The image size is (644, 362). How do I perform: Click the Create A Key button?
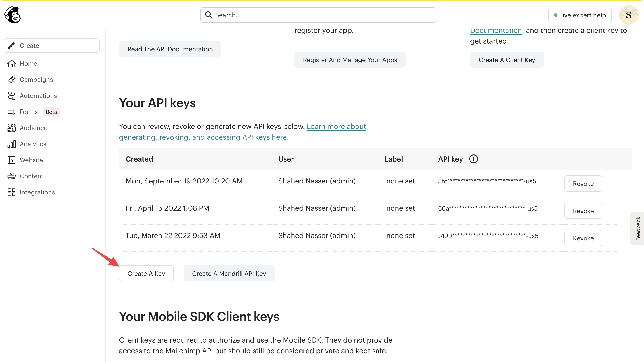point(146,273)
